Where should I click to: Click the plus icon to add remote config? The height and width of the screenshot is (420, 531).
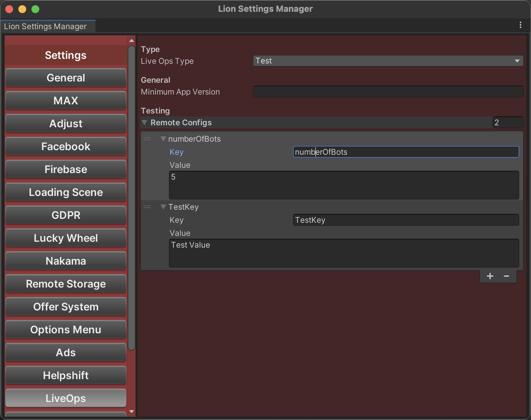[x=490, y=276]
